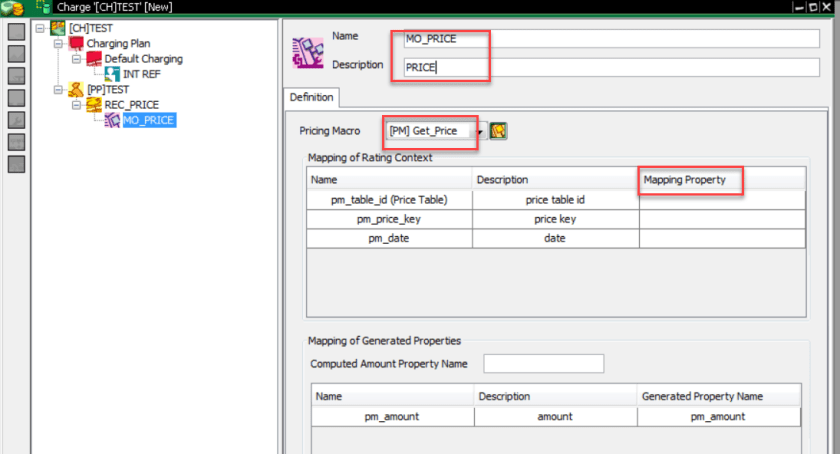
Task: Click the empty Mapping Property cell in the pm_table_id row
Action: point(722,200)
